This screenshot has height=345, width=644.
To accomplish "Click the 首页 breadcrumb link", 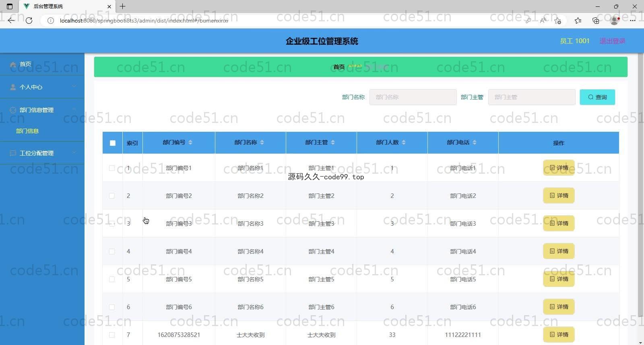I will click(x=339, y=67).
